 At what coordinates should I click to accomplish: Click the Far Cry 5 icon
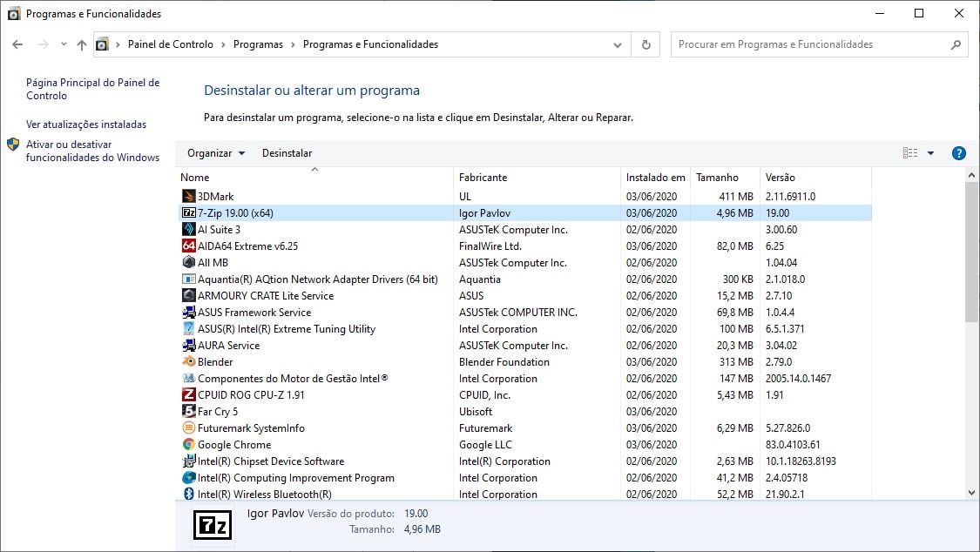tap(188, 412)
